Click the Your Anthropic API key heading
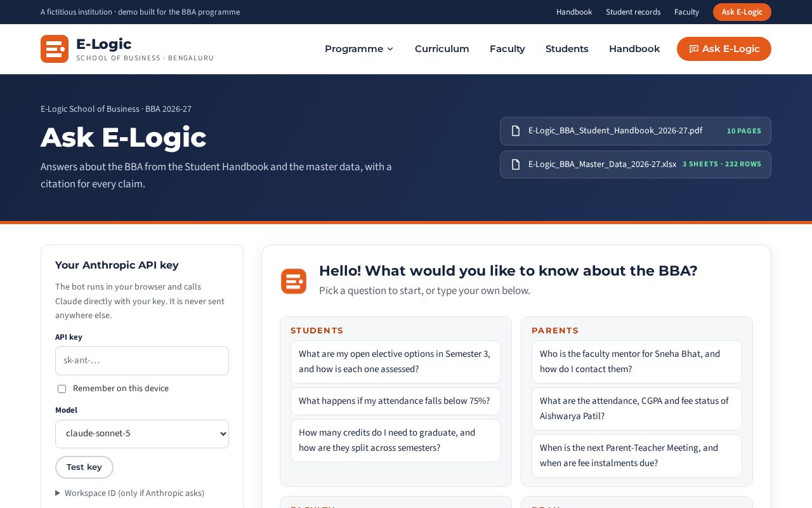Image resolution: width=812 pixels, height=508 pixels. (x=117, y=265)
